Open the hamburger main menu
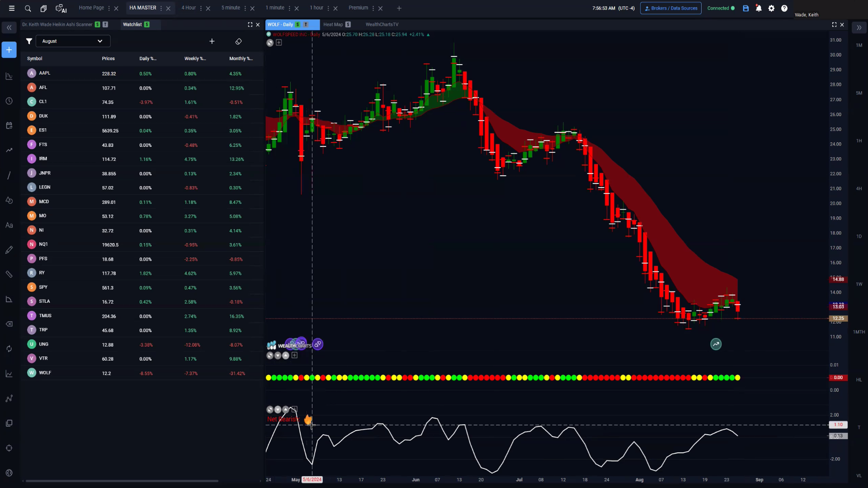The height and width of the screenshot is (488, 868). 12,8
